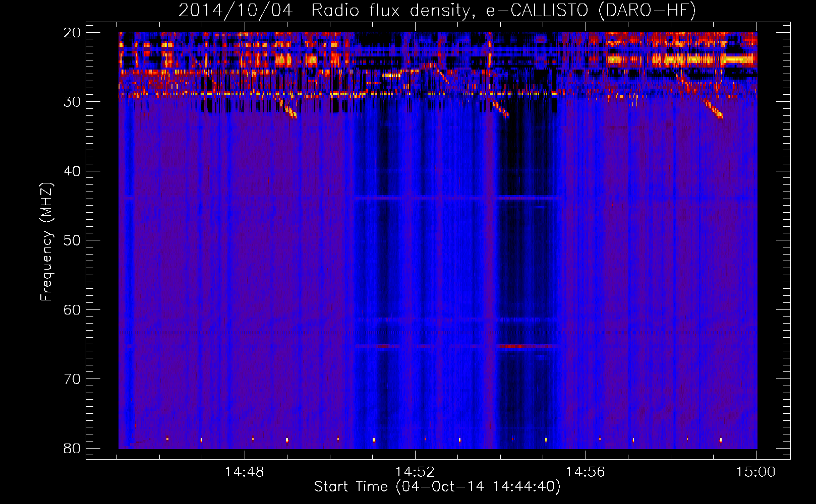Screen dimensions: 816x504
Task: Click the 40 frequency tick label
Action: [x=72, y=171]
